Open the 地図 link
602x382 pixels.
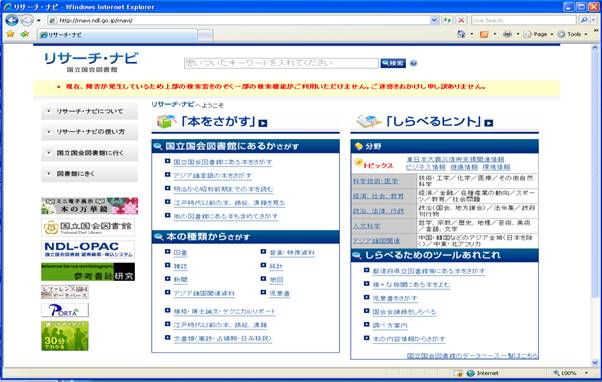pos(276,279)
